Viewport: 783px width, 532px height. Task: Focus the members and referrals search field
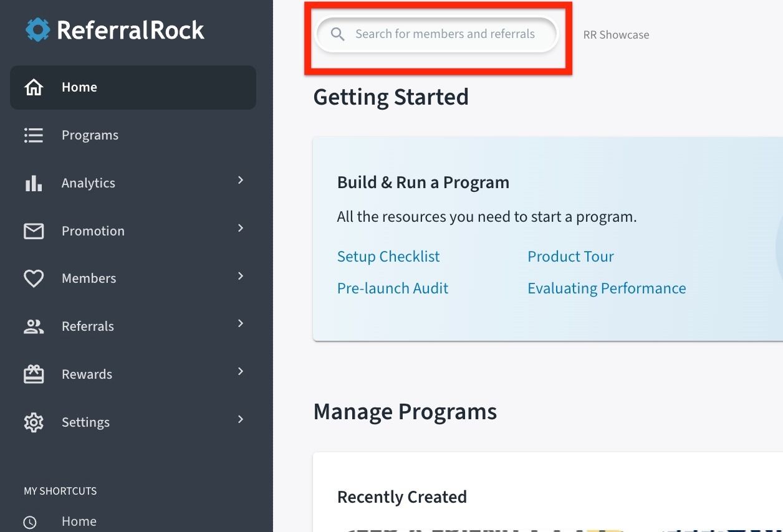pos(444,34)
